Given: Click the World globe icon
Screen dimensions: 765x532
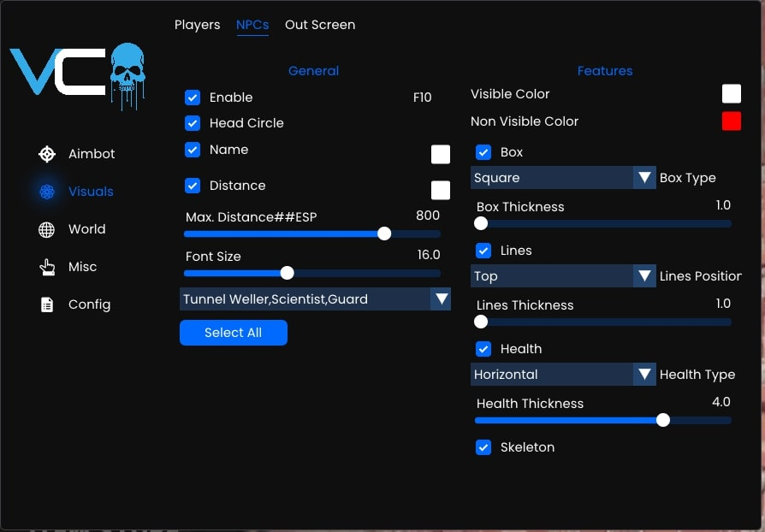Looking at the screenshot, I should pyautogui.click(x=47, y=229).
